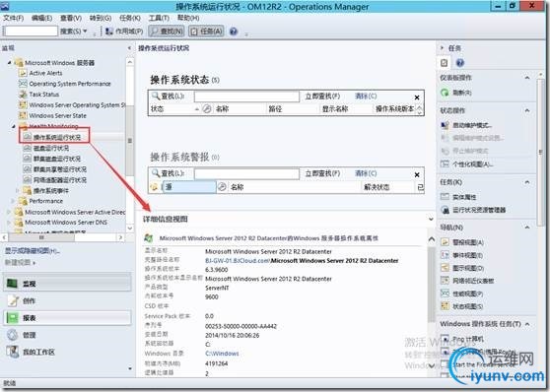
Task: Open the 工具(T) menu
Action: point(159,18)
